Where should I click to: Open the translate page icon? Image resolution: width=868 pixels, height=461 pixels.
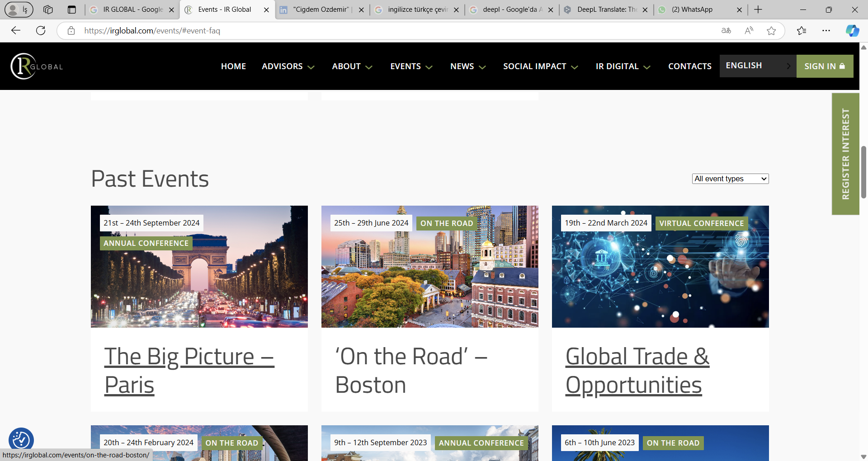[726, 30]
